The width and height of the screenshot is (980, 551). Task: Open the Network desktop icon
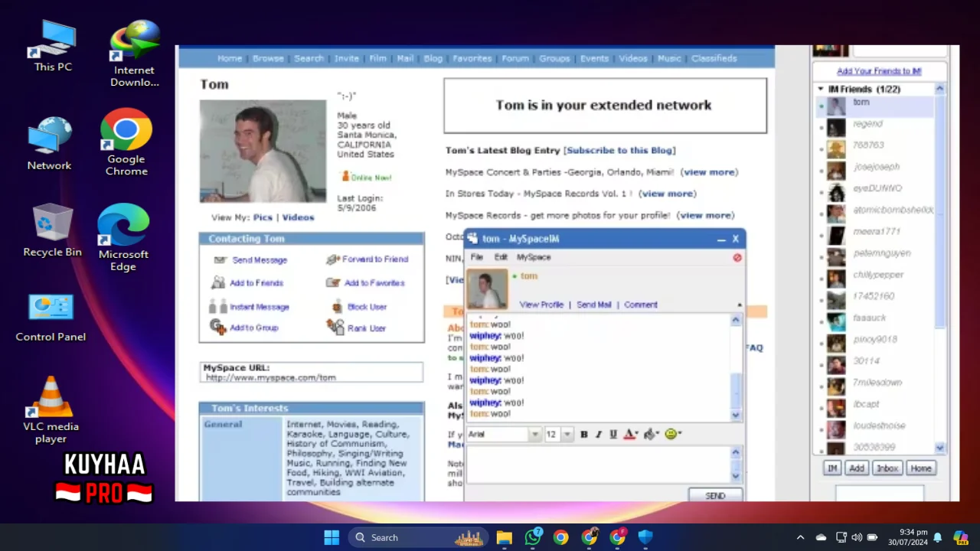[x=49, y=143]
